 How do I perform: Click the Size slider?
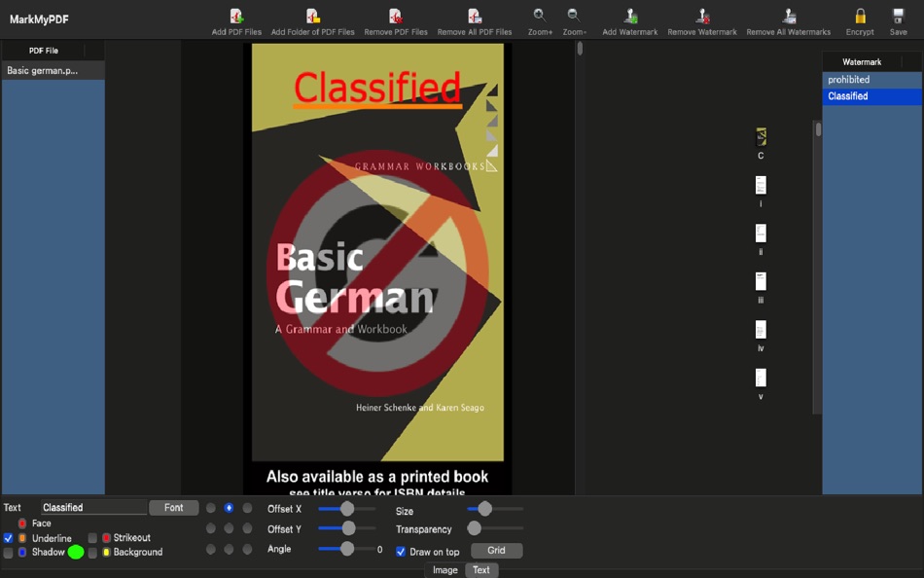[x=495, y=508]
